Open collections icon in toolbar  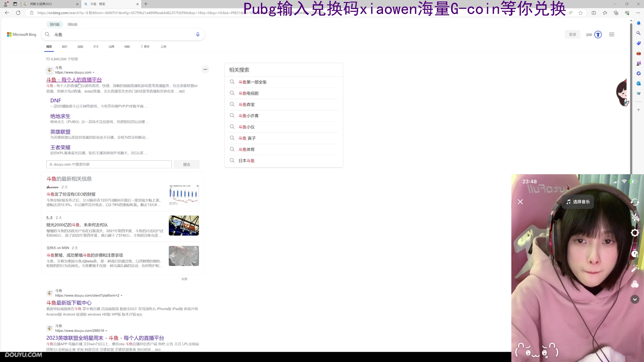[616, 13]
